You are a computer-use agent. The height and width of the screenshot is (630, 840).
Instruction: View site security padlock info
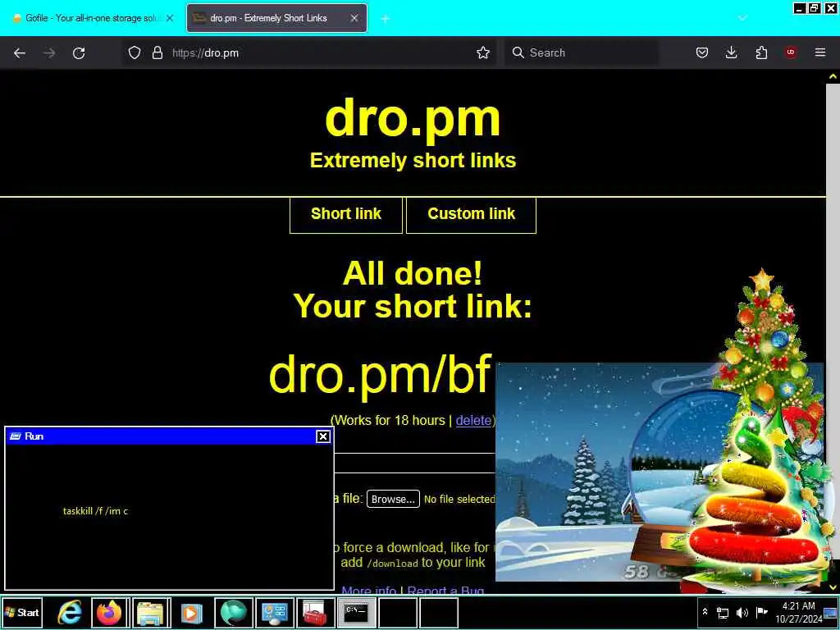click(x=157, y=52)
